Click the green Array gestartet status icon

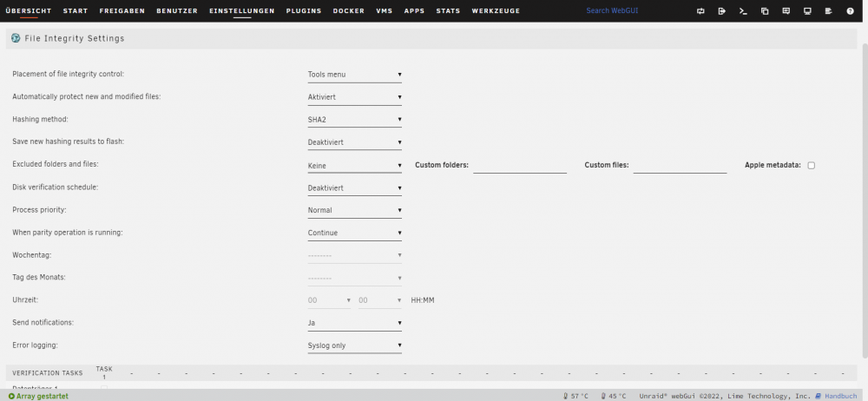pyautogui.click(x=11, y=396)
